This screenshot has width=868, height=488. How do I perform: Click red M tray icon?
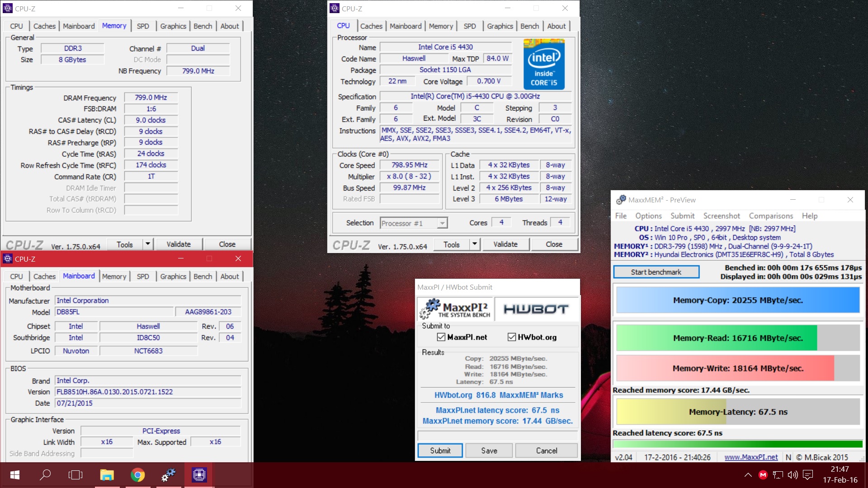click(x=763, y=475)
